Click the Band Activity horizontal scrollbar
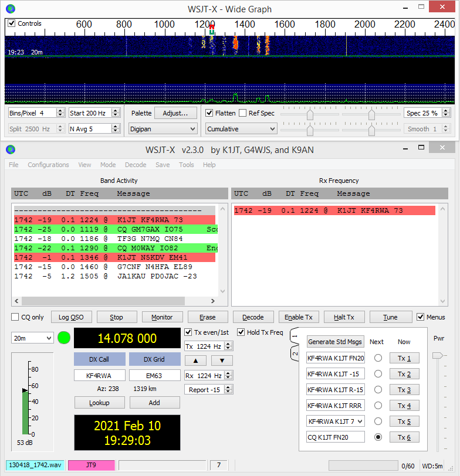Image resolution: width=460 pixels, height=476 pixels. (x=114, y=301)
